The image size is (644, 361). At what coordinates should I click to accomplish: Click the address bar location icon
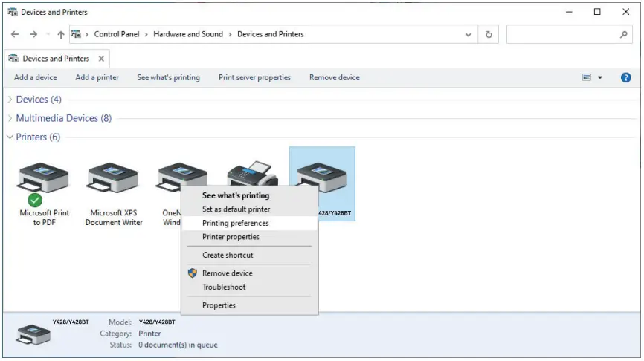[x=77, y=34]
